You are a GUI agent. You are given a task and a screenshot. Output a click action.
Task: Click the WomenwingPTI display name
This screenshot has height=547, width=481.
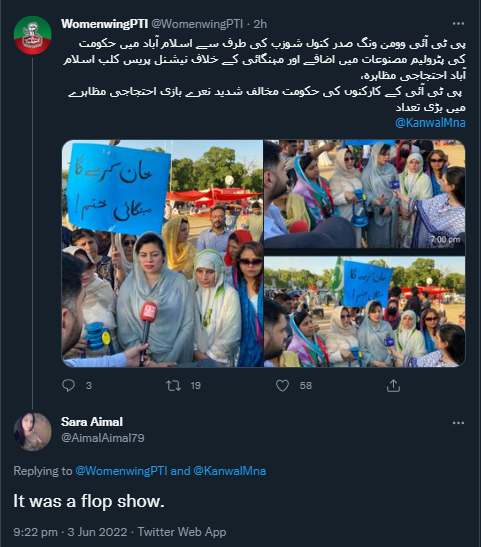(104, 24)
